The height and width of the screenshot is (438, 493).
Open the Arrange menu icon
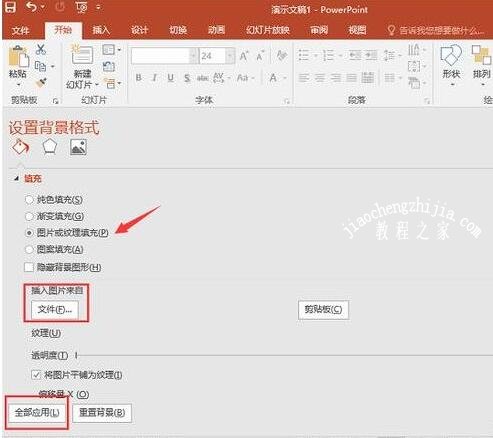[x=481, y=56]
